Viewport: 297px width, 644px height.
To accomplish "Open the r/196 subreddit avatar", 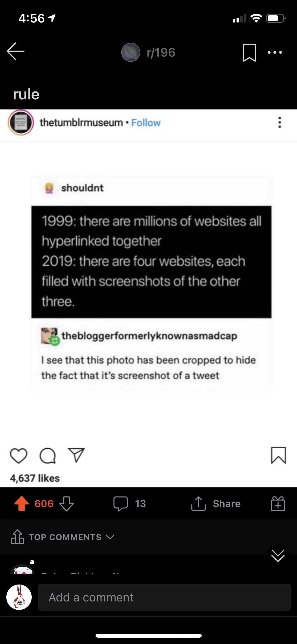I will pyautogui.click(x=130, y=52).
